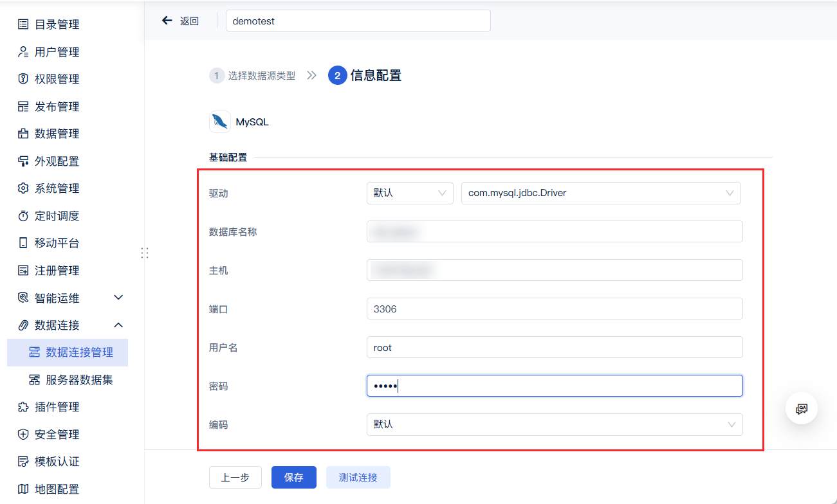Click the 上一步 previous step button

pyautogui.click(x=235, y=478)
